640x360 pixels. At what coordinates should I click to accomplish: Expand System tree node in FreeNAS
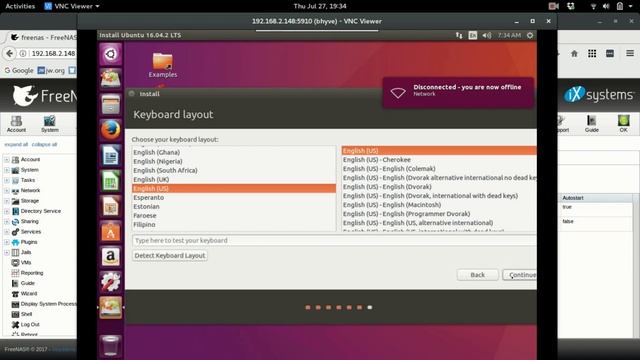click(7, 170)
